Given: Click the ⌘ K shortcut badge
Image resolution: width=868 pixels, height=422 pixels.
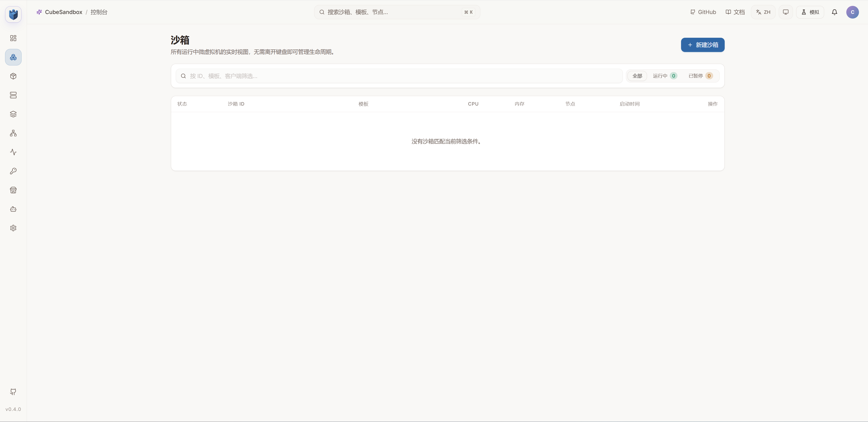Looking at the screenshot, I should (468, 12).
